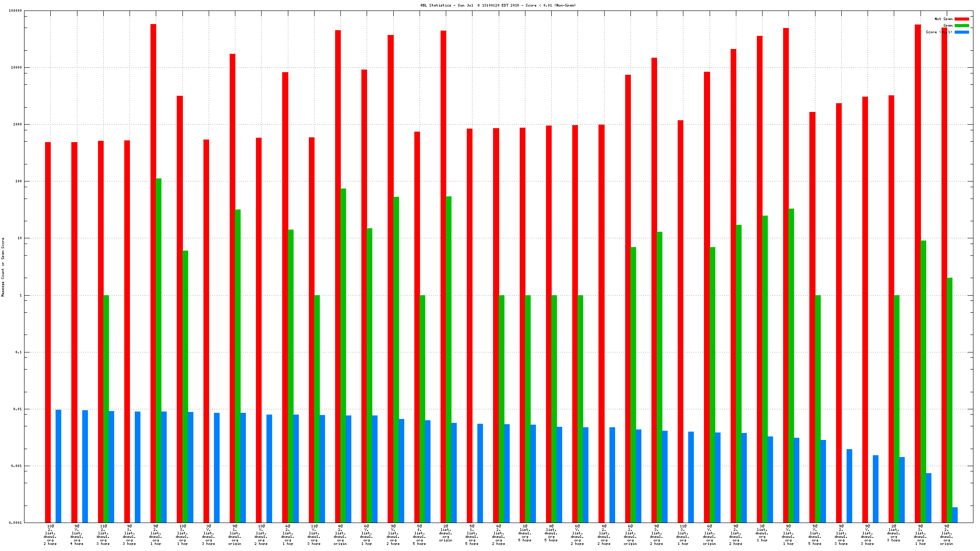Click the 0.0001 tick label on y-axis

15,523
